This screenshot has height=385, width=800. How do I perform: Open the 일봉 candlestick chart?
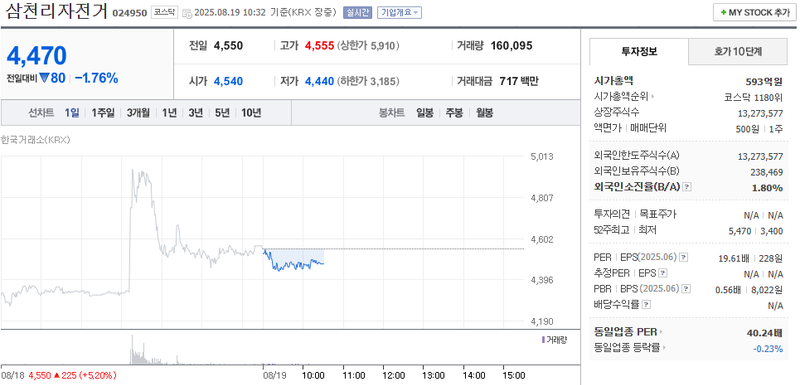pyautogui.click(x=424, y=113)
